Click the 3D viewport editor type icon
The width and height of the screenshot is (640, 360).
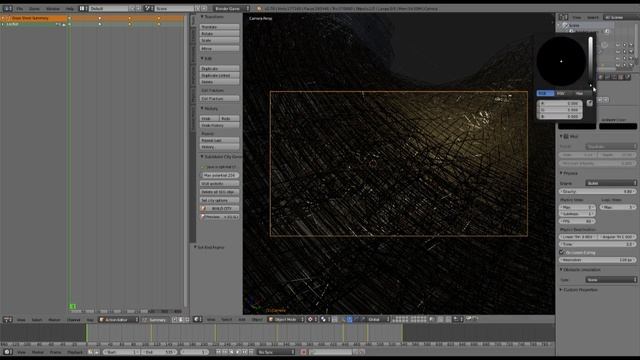(198, 319)
